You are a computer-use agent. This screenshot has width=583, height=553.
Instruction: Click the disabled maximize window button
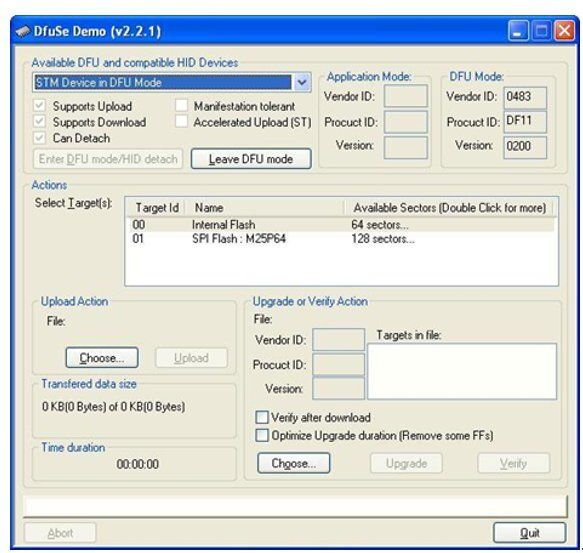(541, 30)
